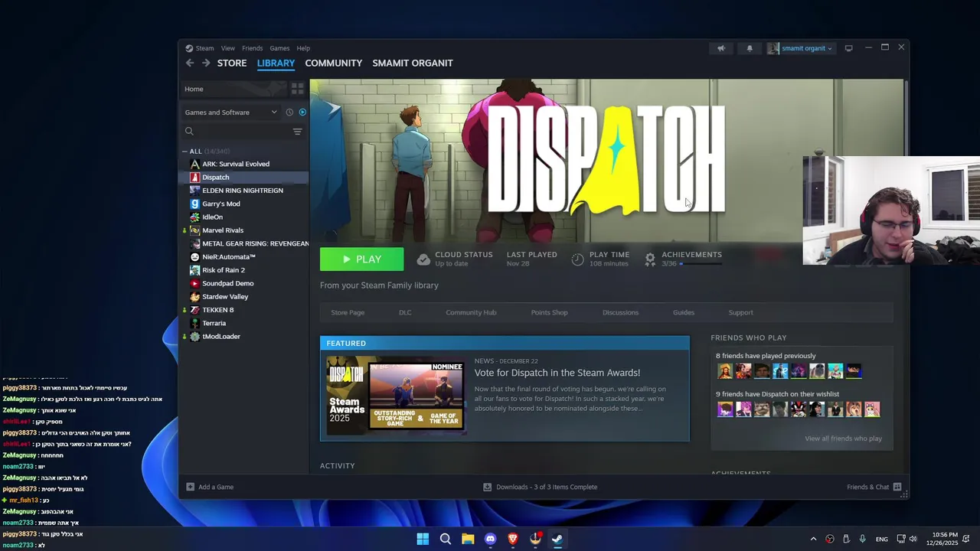The image size is (980, 551).
Task: Toggle the ready-to-play filter icon
Action: click(x=302, y=112)
